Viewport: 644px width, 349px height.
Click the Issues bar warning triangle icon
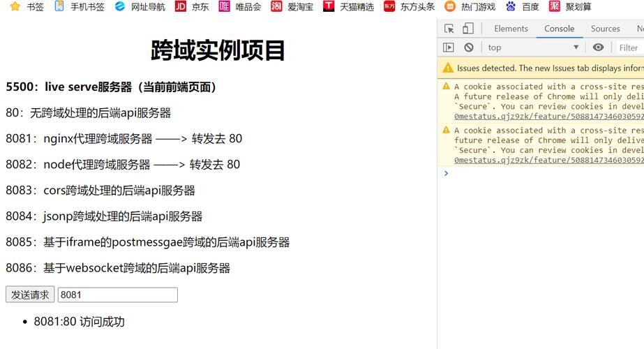(x=448, y=68)
